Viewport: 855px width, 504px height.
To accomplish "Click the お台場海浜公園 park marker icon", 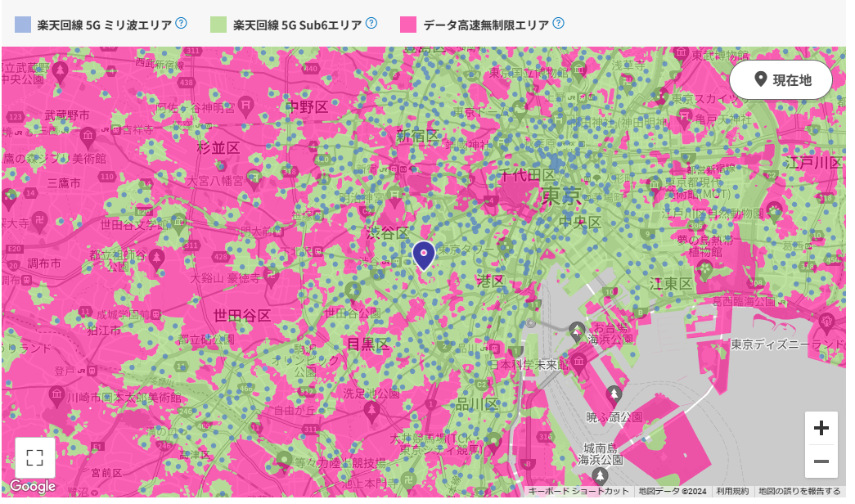I will [x=577, y=330].
